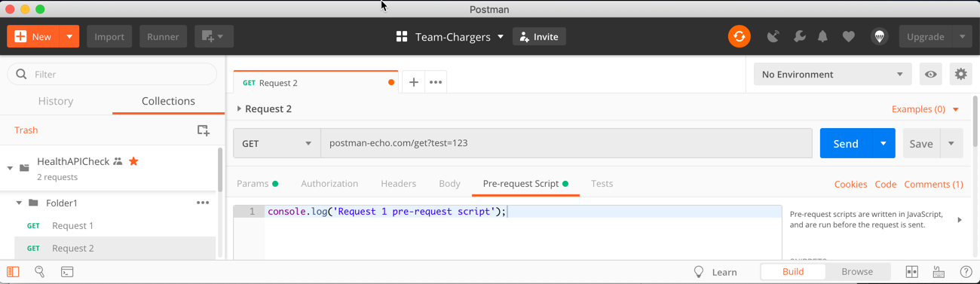Click the Import button
980x284 pixels.
coord(109,36)
